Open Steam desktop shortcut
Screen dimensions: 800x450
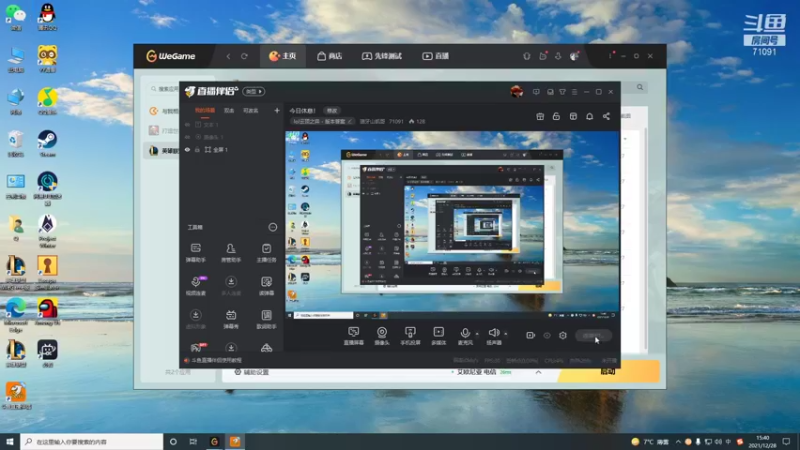click(x=47, y=143)
